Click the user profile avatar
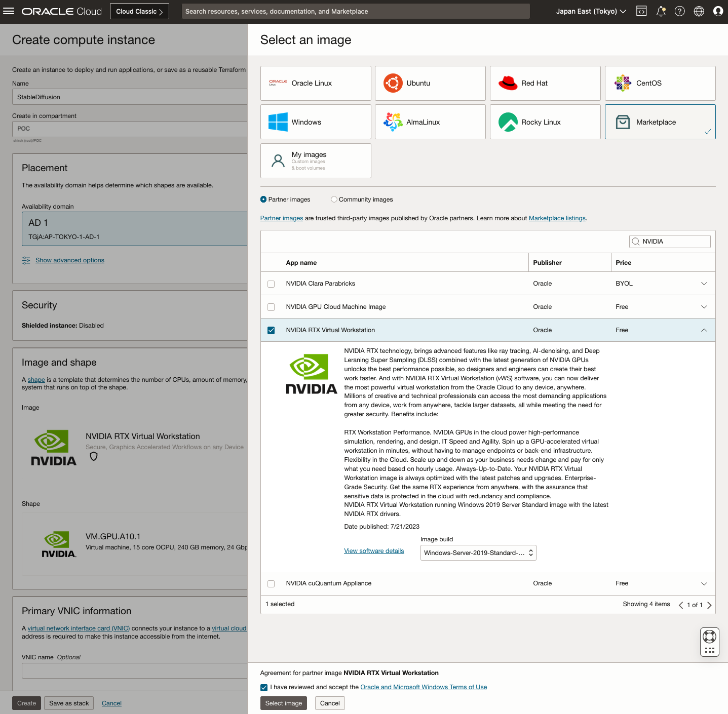This screenshot has height=714, width=728. pyautogui.click(x=718, y=11)
